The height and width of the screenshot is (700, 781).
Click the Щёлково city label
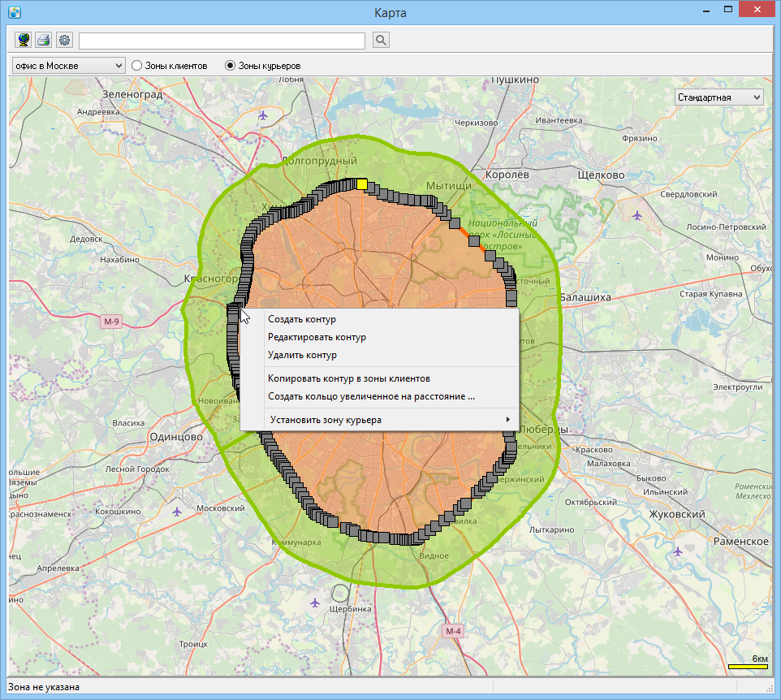coord(602,175)
